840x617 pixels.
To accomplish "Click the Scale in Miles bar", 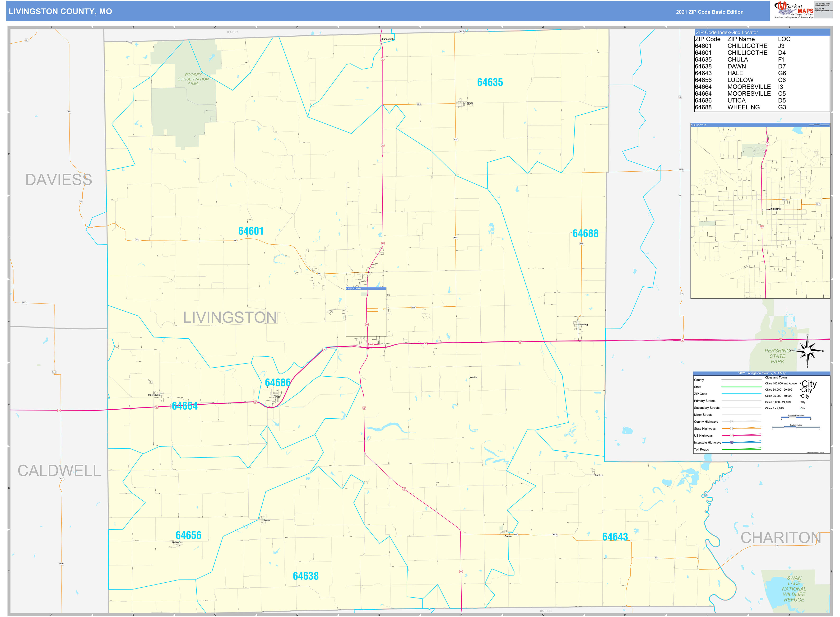I will [x=796, y=427].
